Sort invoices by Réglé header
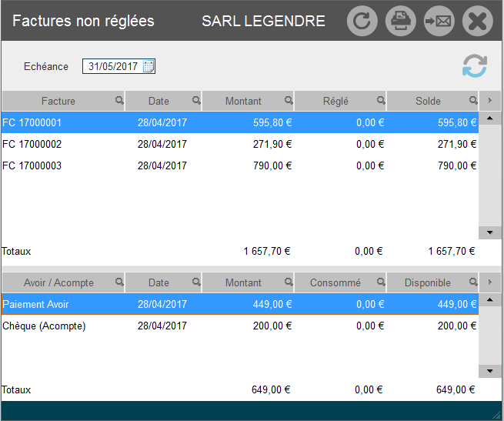Viewport: 504px width, 421px height. tap(335, 101)
